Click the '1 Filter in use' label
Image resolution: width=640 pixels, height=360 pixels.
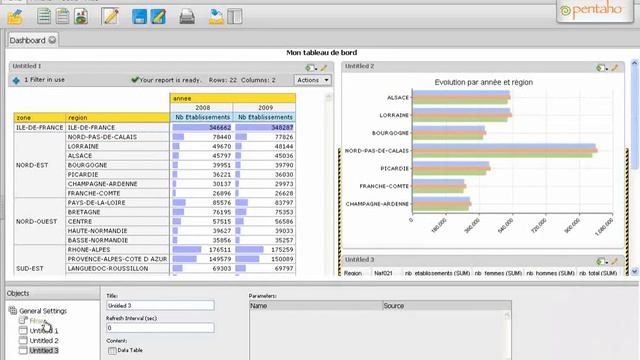tap(44, 80)
